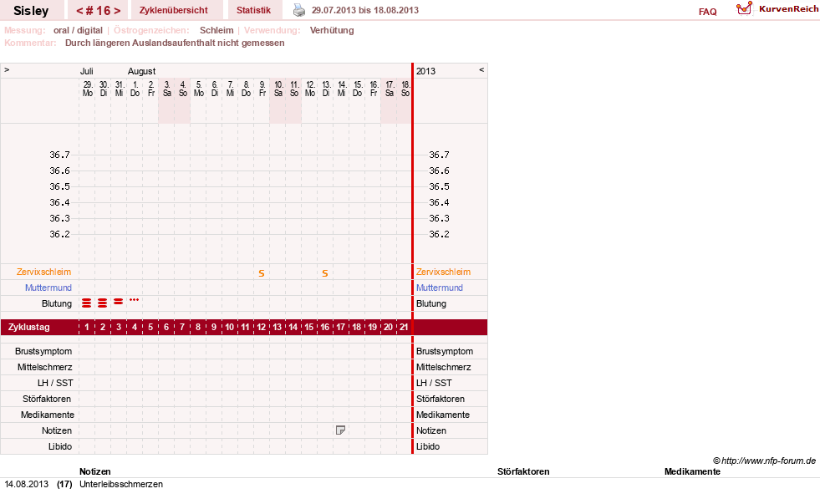Click the Unterleibsschmerzen note text

point(121,484)
